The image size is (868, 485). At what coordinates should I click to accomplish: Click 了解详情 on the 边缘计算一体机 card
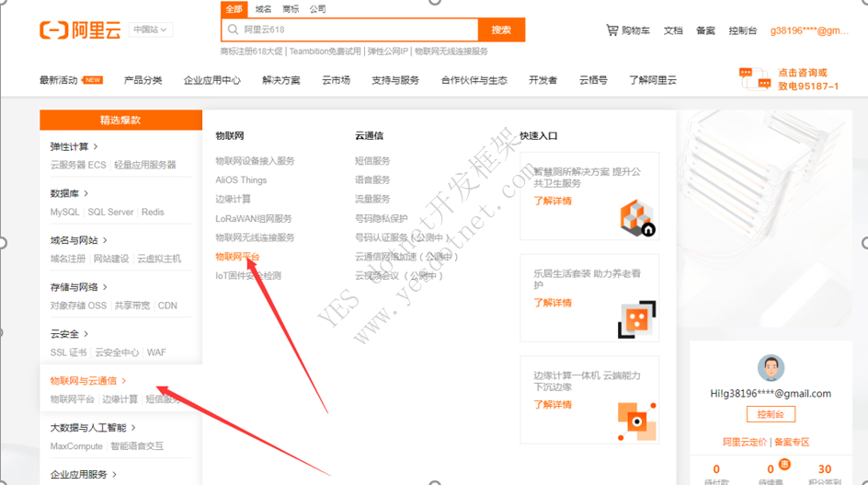coord(553,405)
